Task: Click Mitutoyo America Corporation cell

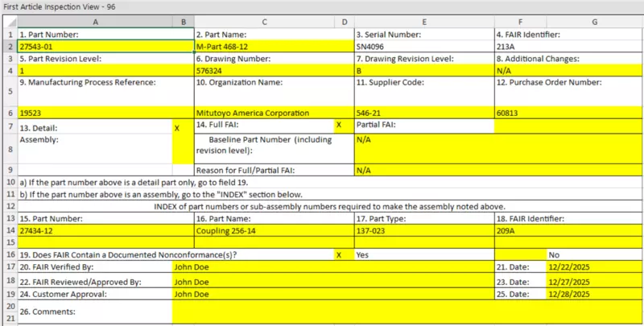Action: 274,113
